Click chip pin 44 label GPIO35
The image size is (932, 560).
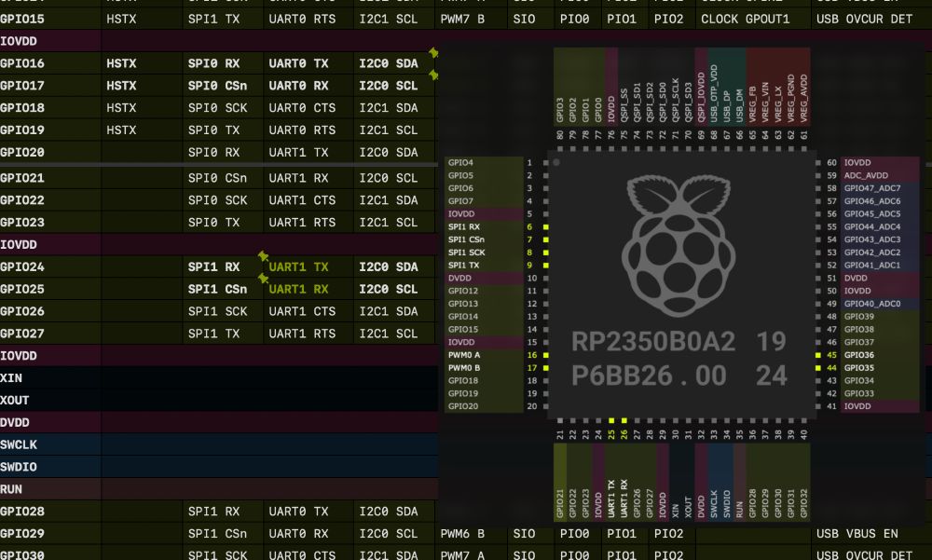859,368
